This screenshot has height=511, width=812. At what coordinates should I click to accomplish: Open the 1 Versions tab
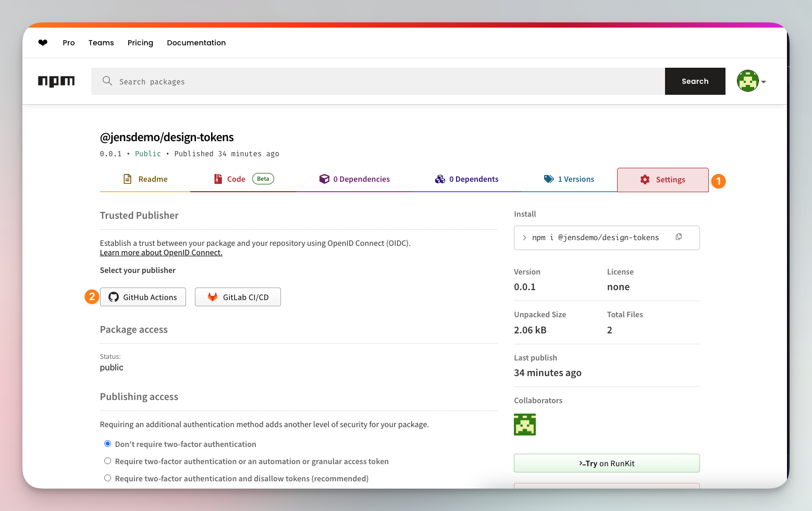[x=569, y=179]
